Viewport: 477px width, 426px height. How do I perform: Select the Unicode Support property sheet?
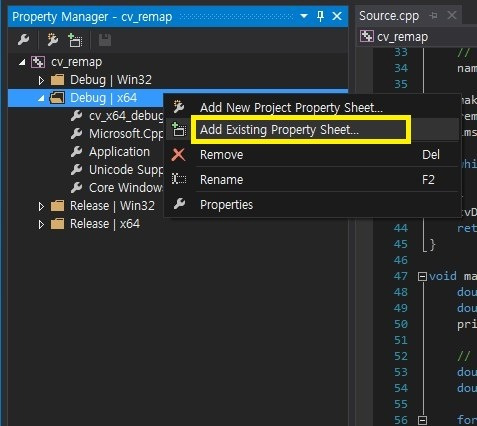pos(126,170)
